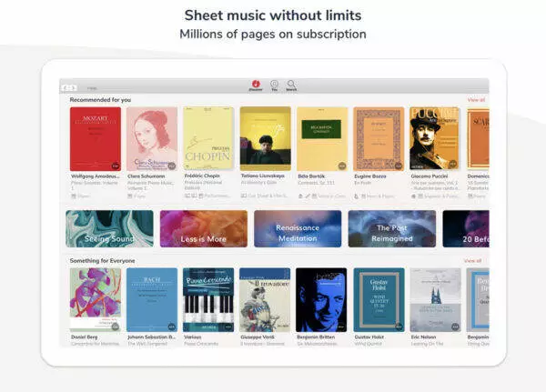This screenshot has width=546, height=392.
Task: Open the Daniel Berg colorful cover
Action: [x=96, y=300]
